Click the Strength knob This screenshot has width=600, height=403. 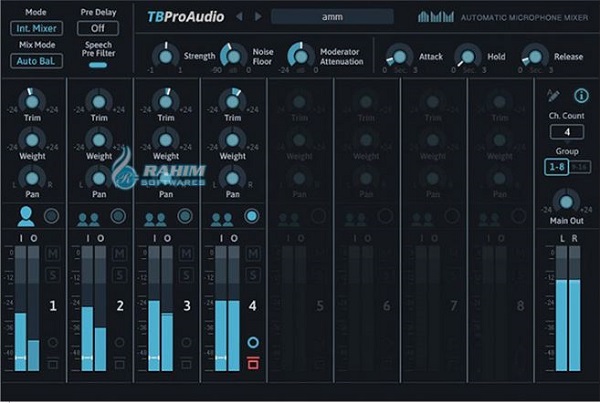pos(166,57)
